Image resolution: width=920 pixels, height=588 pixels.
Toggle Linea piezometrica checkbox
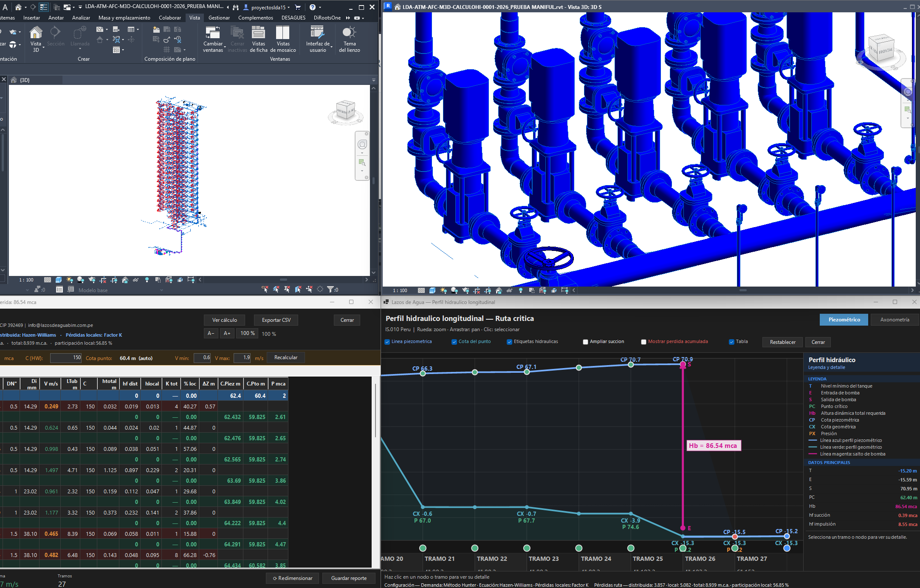coord(387,342)
